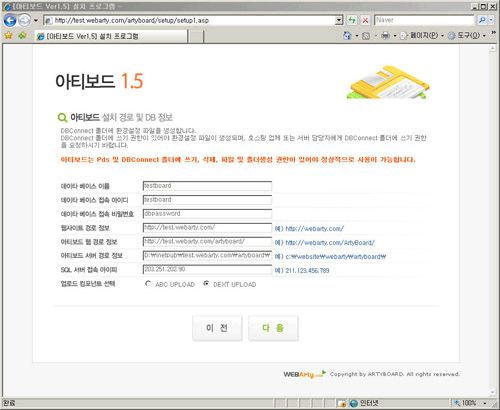Image resolution: width=500 pixels, height=410 pixels.
Task: Click the '완료' status bar text
Action: click(9, 403)
